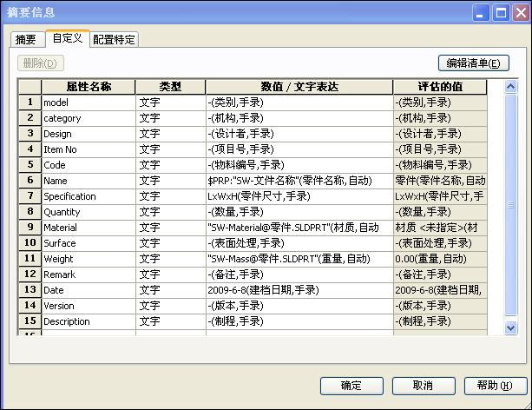532x410 pixels.
Task: Select row header number 6
Action: 30,181
